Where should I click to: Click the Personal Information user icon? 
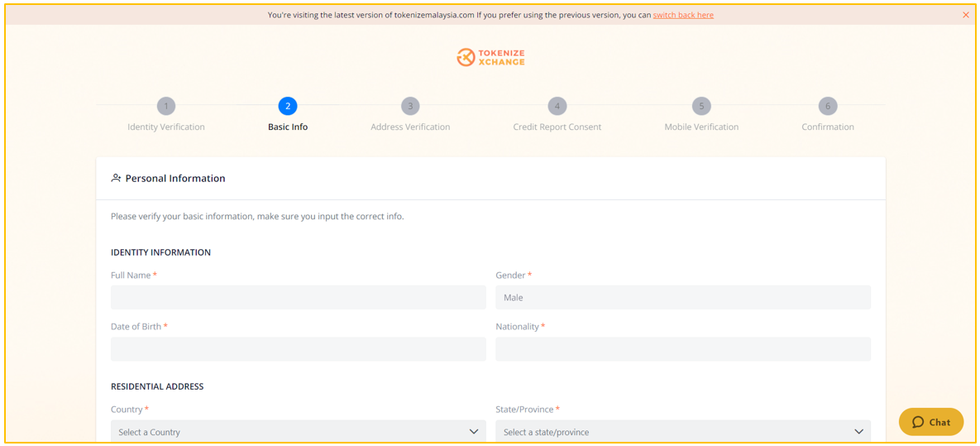(116, 178)
